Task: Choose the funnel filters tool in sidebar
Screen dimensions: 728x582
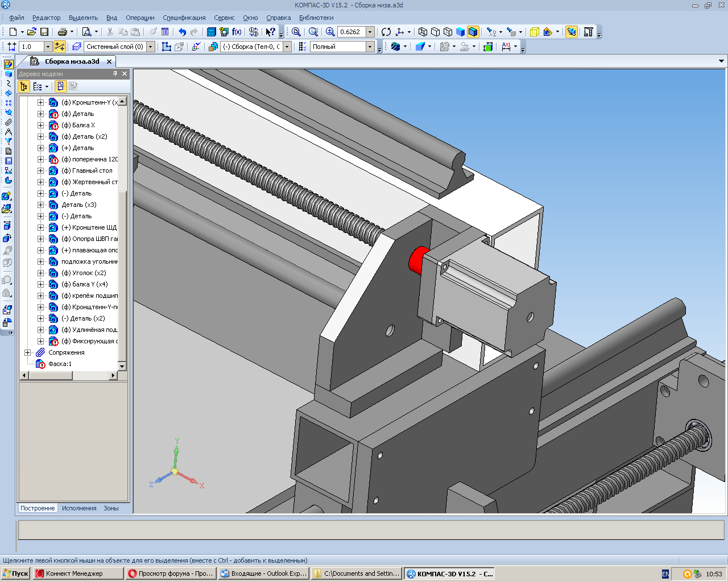Action: [8, 142]
